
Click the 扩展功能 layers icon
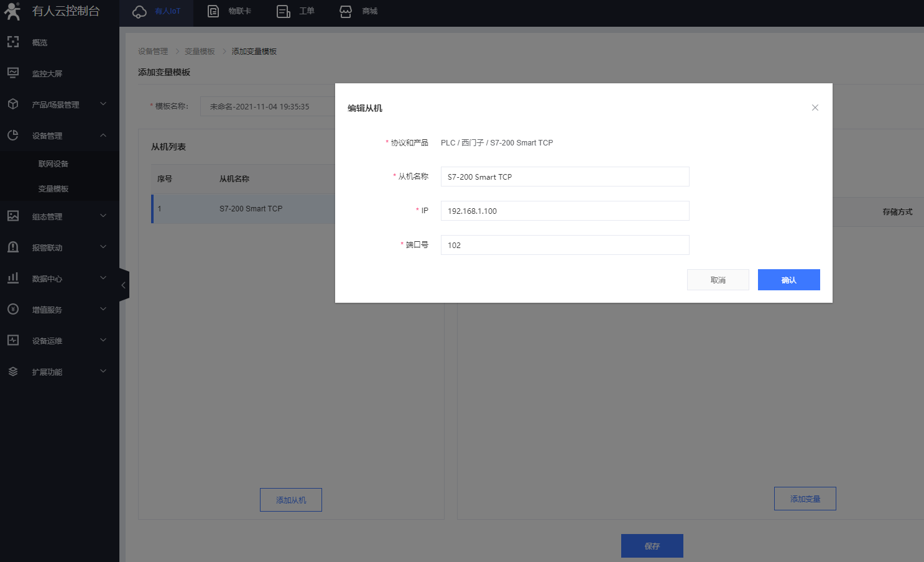(13, 371)
